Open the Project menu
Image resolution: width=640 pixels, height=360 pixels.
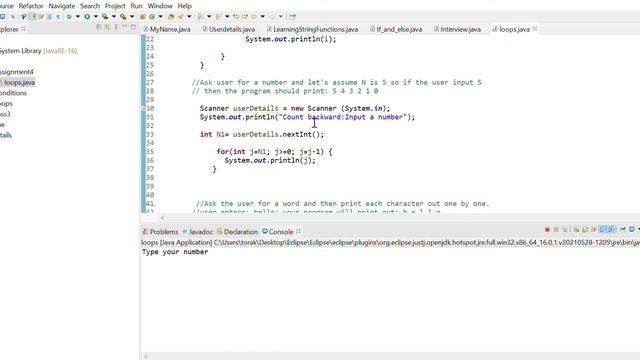point(115,6)
